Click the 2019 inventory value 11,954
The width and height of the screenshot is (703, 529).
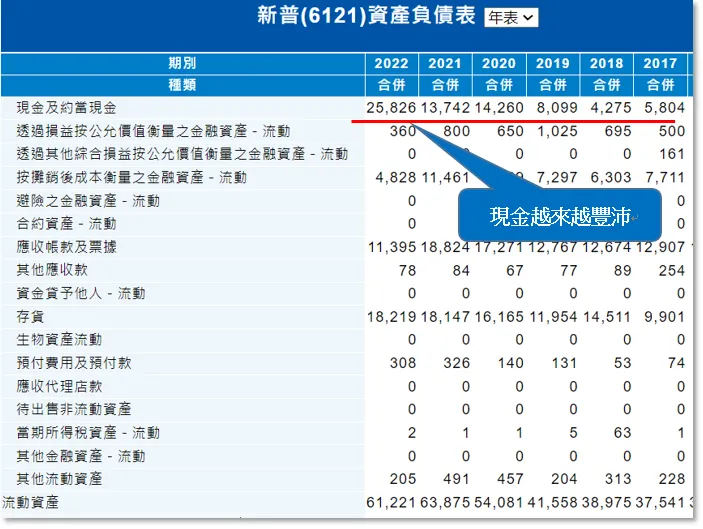coord(553,317)
